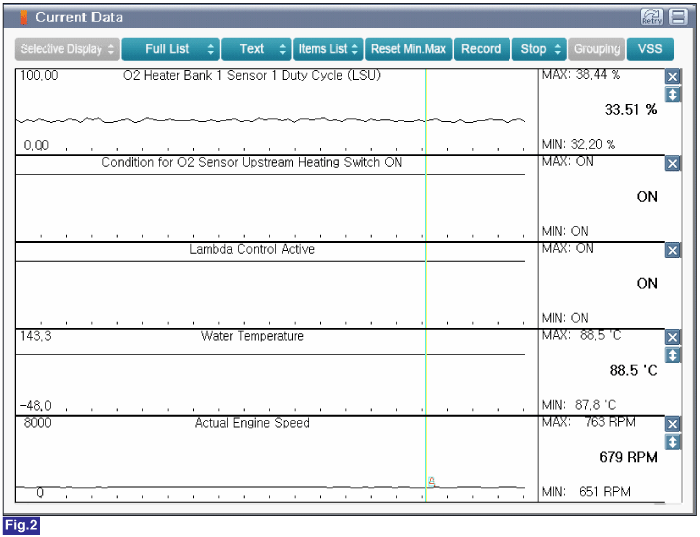Viewport: 700px width, 537px height.
Task: Click the Lambda Control Active label
Action: [x=252, y=249]
